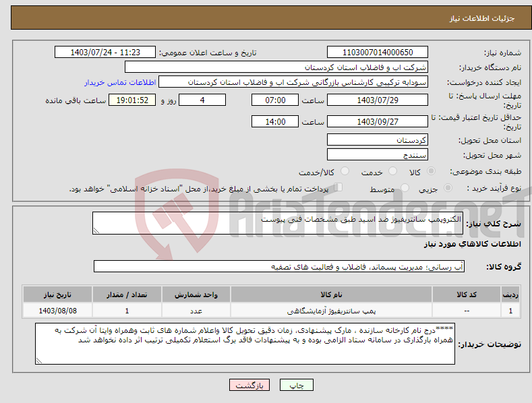
Task: Click the response deadline time 07:00
Action: (275, 100)
